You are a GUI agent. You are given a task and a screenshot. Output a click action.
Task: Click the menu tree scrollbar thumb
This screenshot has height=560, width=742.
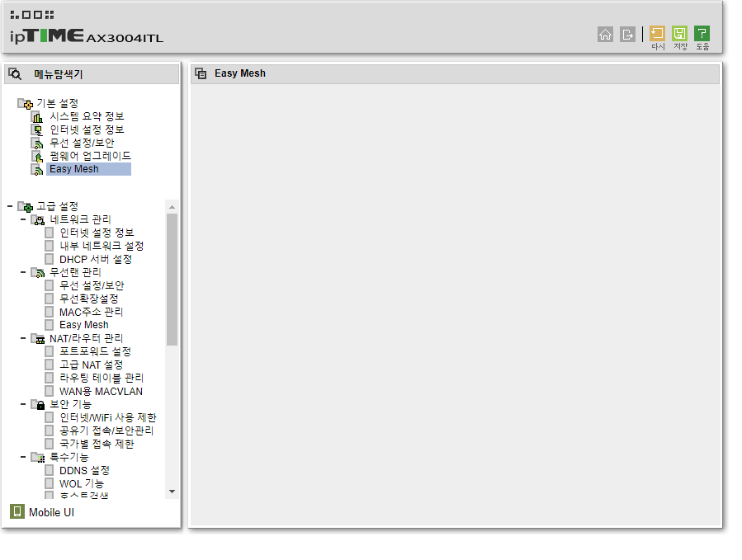(x=173, y=280)
